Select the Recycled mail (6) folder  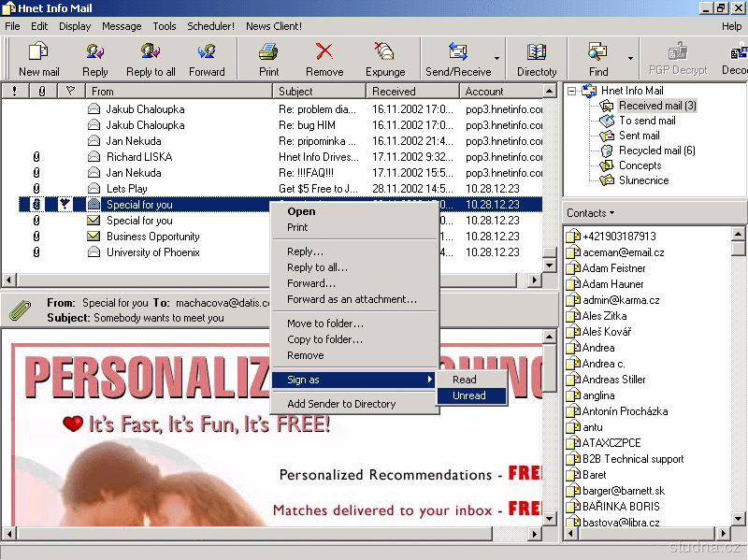coord(656,151)
